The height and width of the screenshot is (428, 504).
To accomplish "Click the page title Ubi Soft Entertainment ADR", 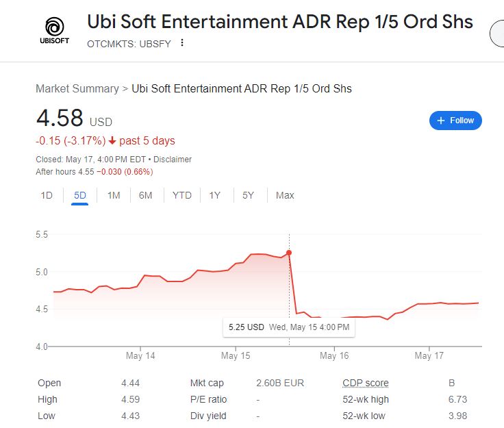I will 280,22.
